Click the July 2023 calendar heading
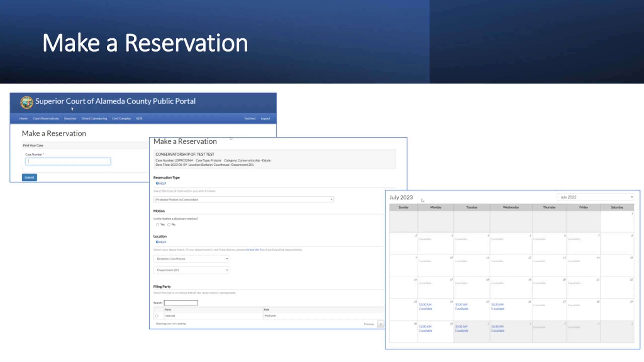This screenshot has width=644, height=362. [401, 198]
